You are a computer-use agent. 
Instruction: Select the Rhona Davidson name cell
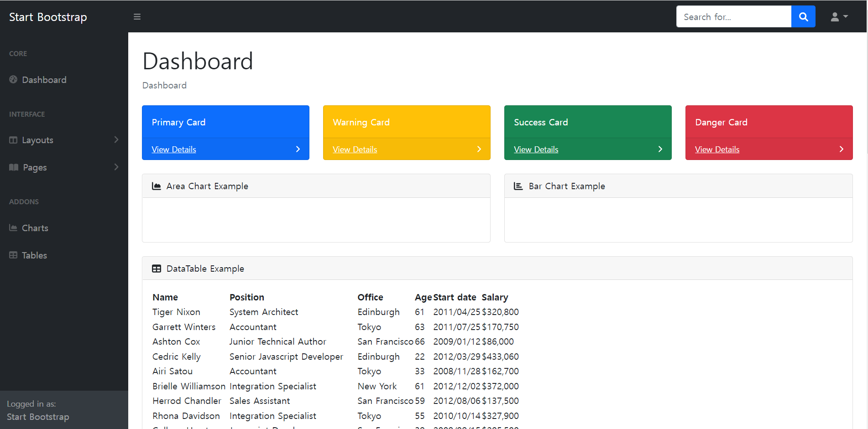pyautogui.click(x=186, y=416)
